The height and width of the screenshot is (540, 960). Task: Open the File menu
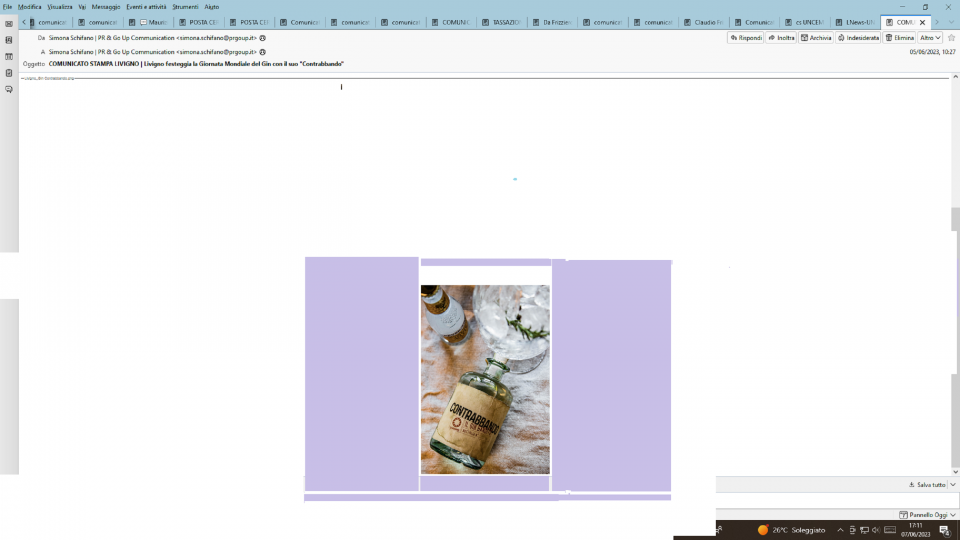(x=7, y=7)
